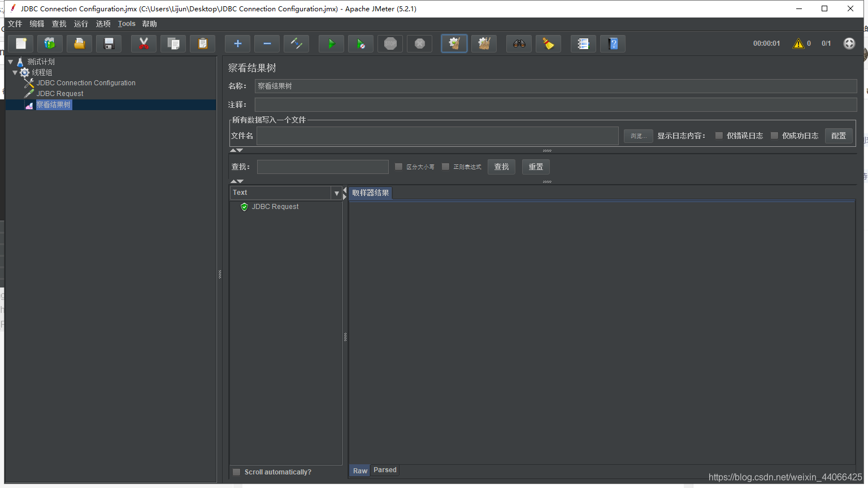Open the 文件 menu
The width and height of the screenshot is (868, 488).
(15, 24)
